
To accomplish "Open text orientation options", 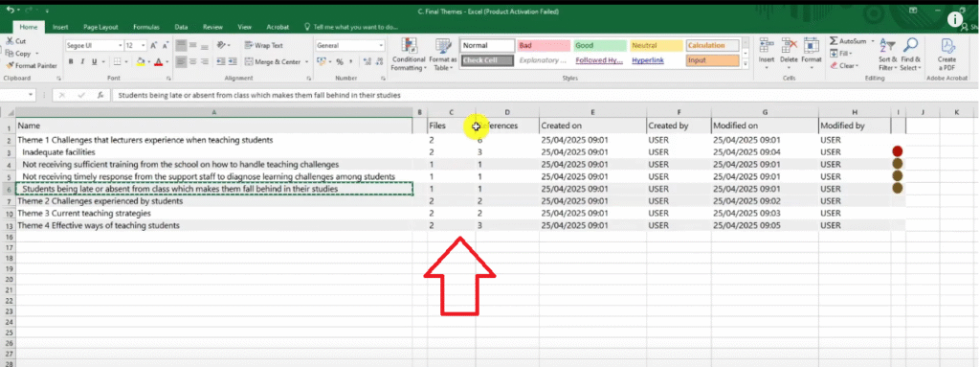I will click(224, 45).
